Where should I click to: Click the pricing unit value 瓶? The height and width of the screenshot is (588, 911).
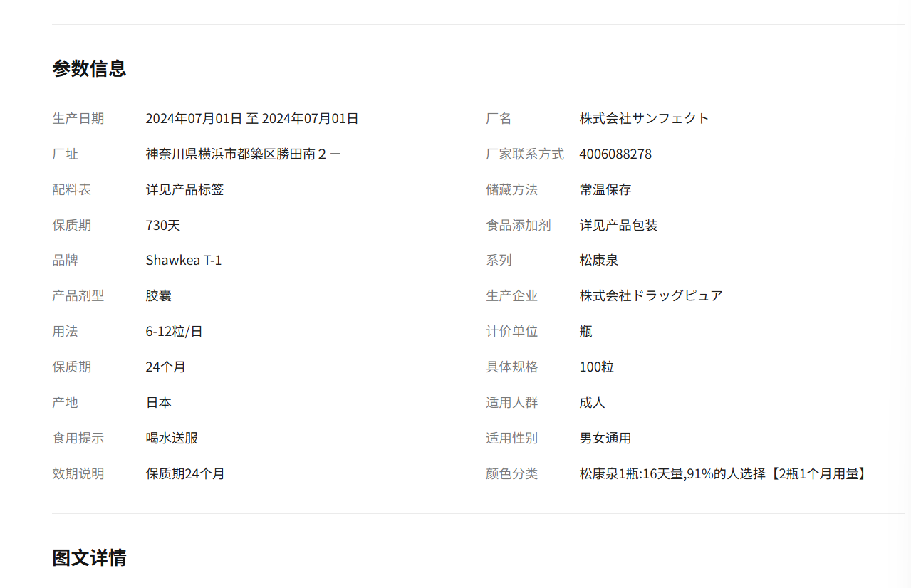[x=586, y=332]
